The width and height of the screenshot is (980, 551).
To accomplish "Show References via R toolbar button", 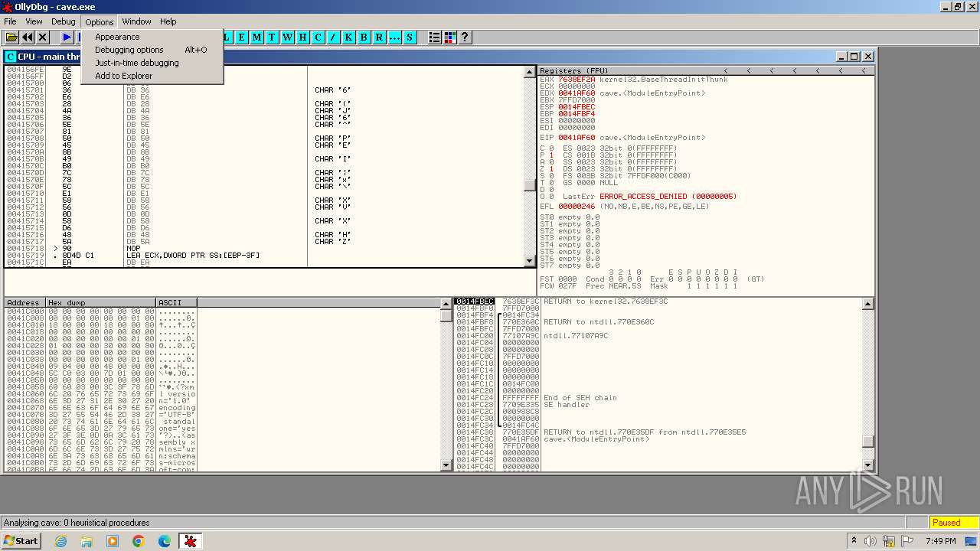I will 379,37.
